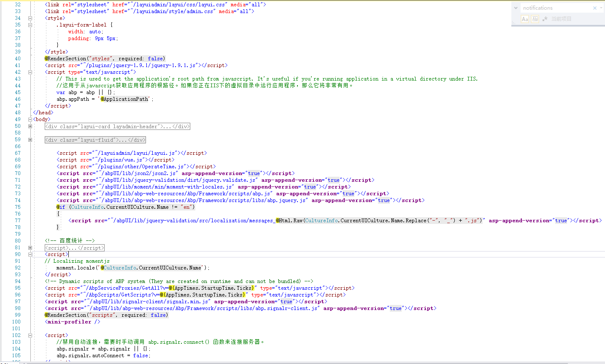The image size is (605, 364).
Task: Click the moment.locale call on line 92
Action: pyautogui.click(x=133, y=268)
